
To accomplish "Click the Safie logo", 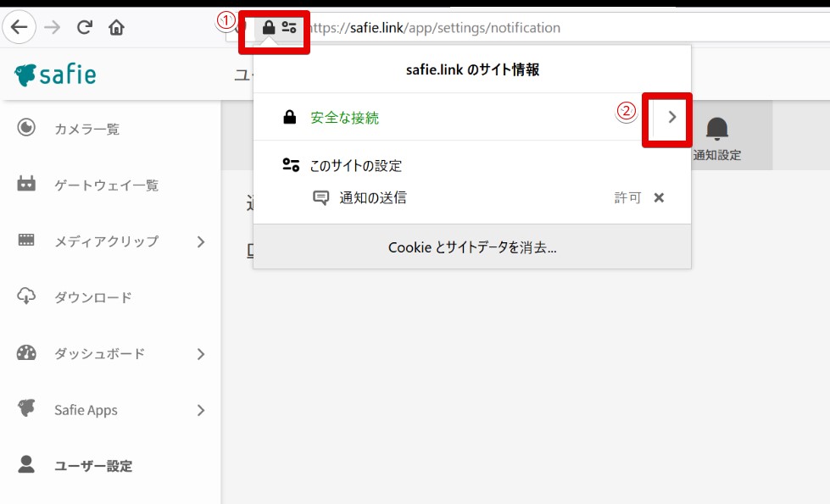I will point(56,75).
